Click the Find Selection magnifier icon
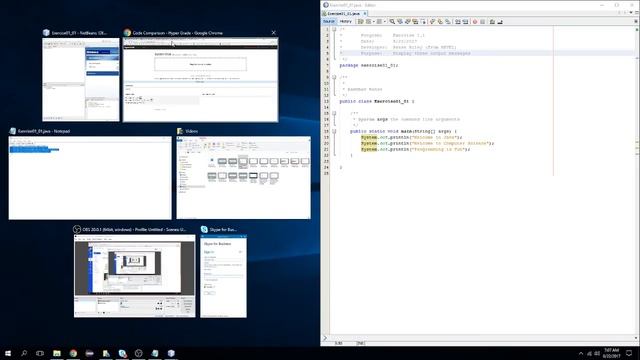Viewport: 640px width, 360px height. (x=392, y=22)
